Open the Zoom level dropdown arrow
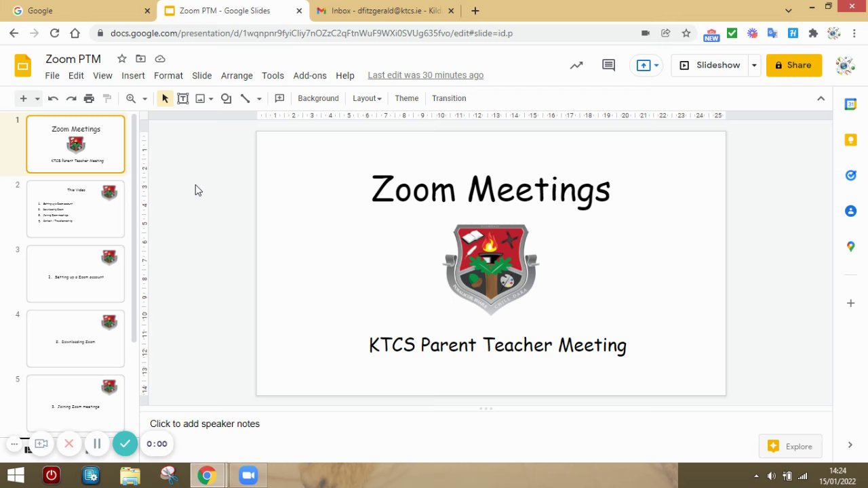 click(144, 99)
